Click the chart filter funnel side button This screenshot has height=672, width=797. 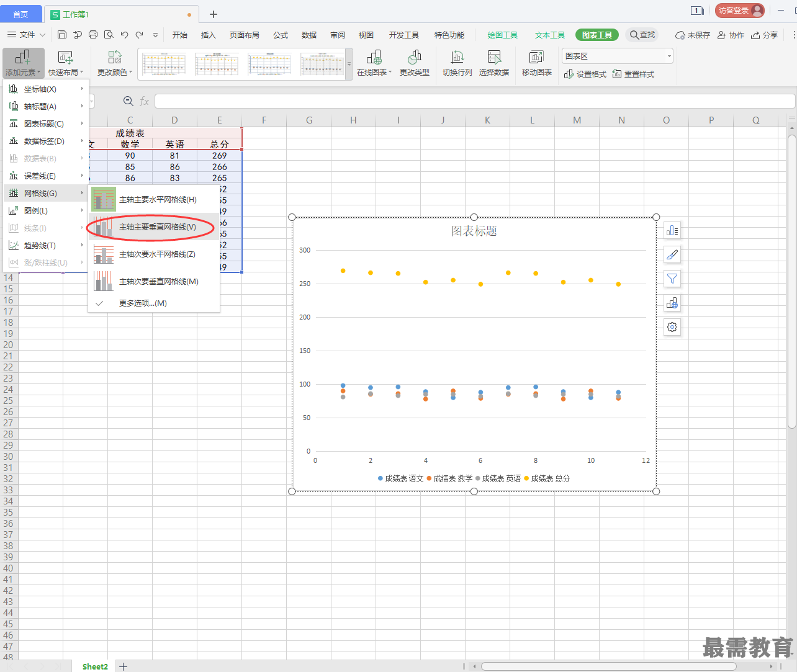click(672, 279)
